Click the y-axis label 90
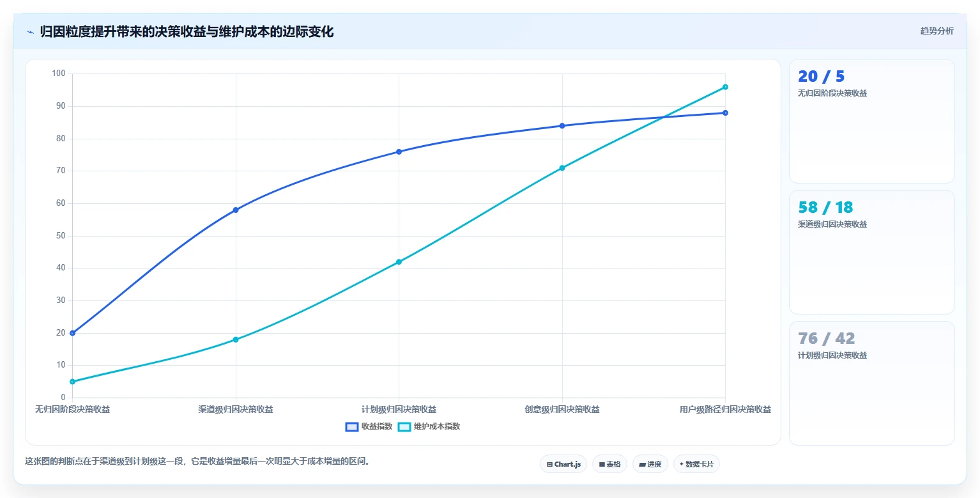 (61, 106)
